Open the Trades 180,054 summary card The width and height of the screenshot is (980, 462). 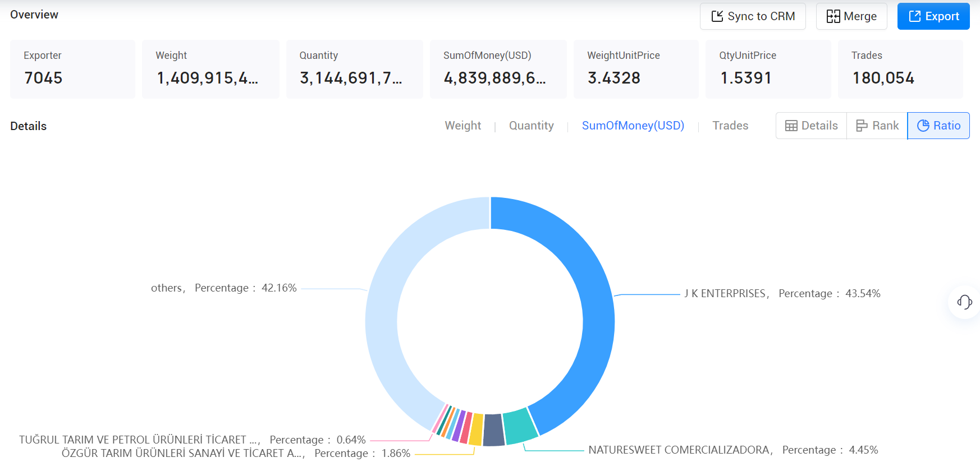[x=900, y=69]
